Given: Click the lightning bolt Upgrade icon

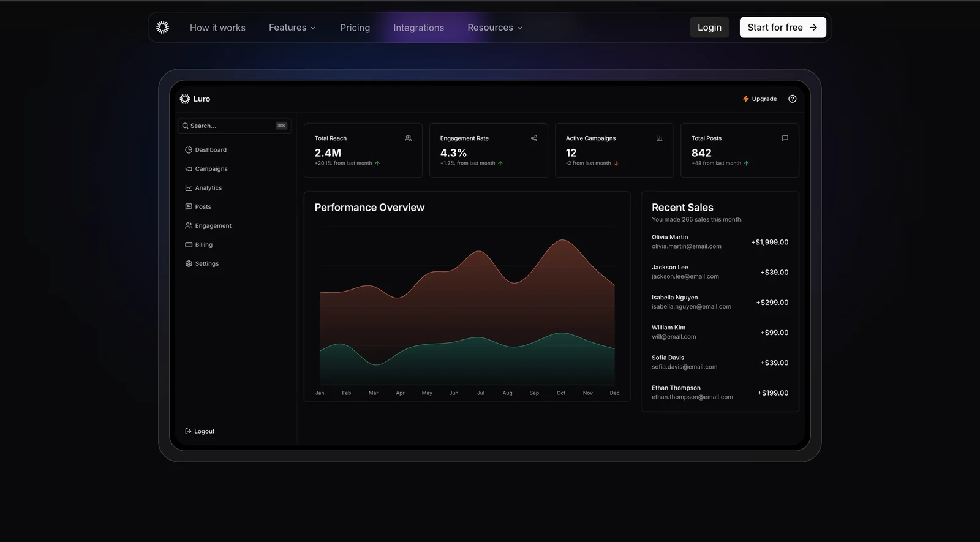Looking at the screenshot, I should tap(745, 99).
